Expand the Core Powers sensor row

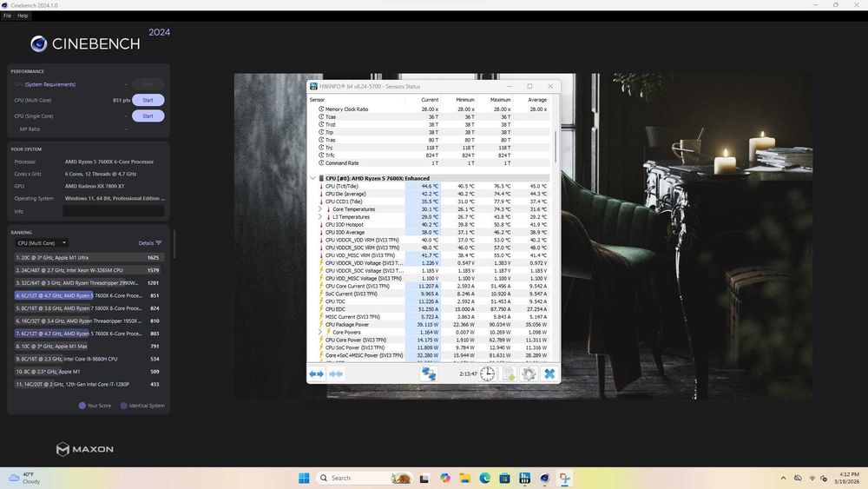(x=320, y=333)
